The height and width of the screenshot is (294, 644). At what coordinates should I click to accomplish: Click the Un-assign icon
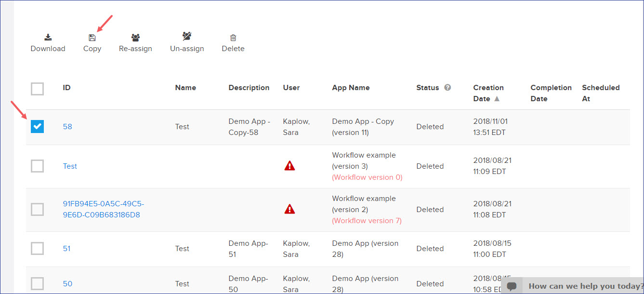(x=187, y=37)
